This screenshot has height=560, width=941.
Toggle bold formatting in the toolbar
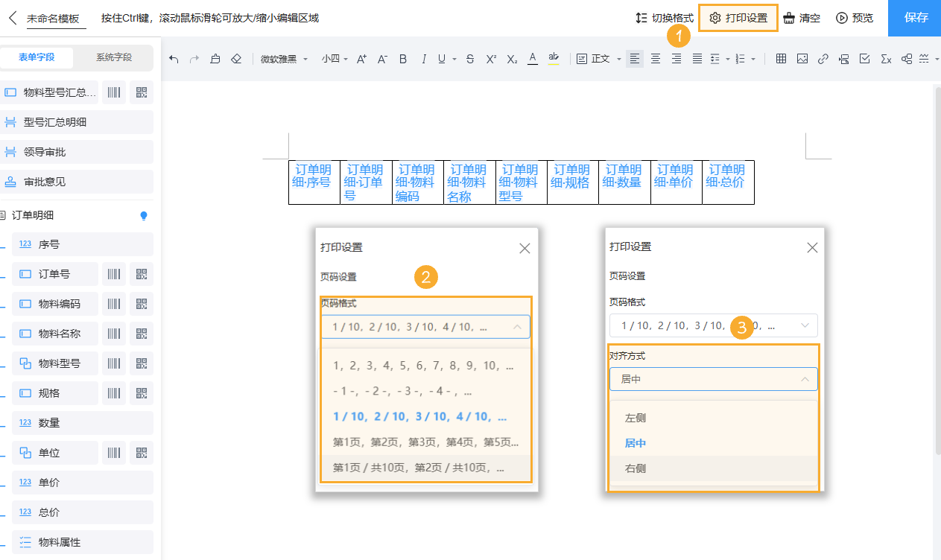(402, 58)
